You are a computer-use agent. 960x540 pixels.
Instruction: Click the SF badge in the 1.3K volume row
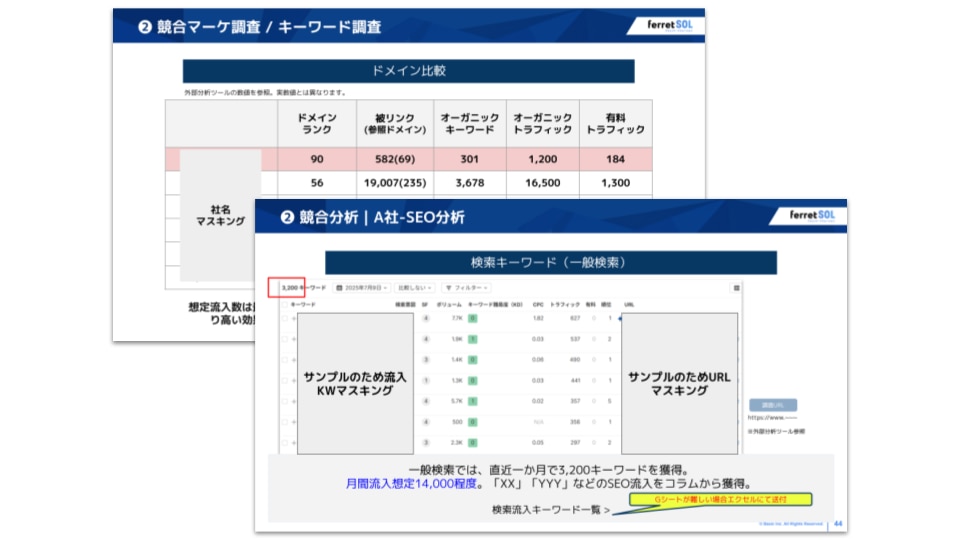pyautogui.click(x=425, y=380)
